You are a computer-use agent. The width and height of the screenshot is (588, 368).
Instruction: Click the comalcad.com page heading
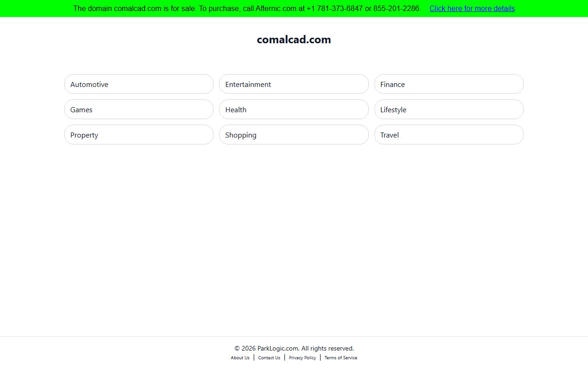(294, 40)
